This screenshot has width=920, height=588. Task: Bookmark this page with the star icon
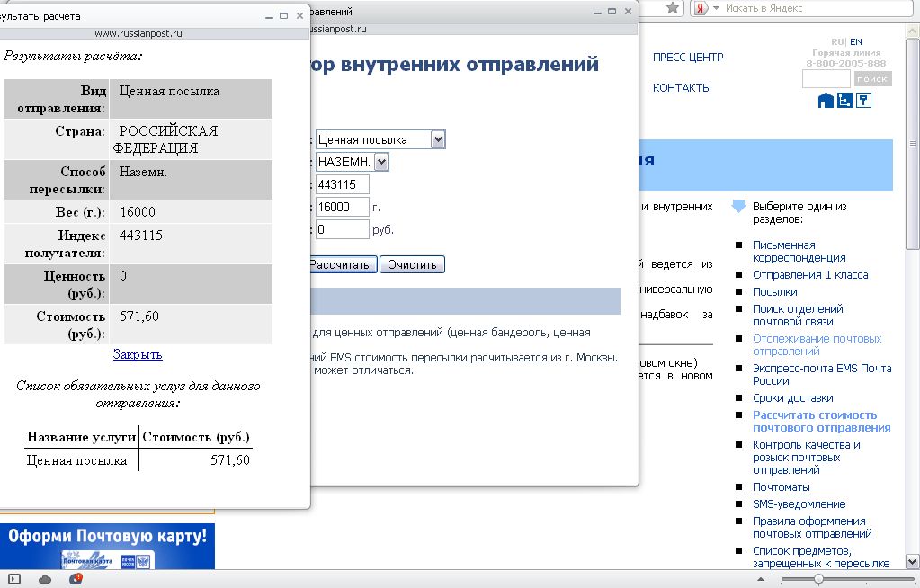point(673,8)
